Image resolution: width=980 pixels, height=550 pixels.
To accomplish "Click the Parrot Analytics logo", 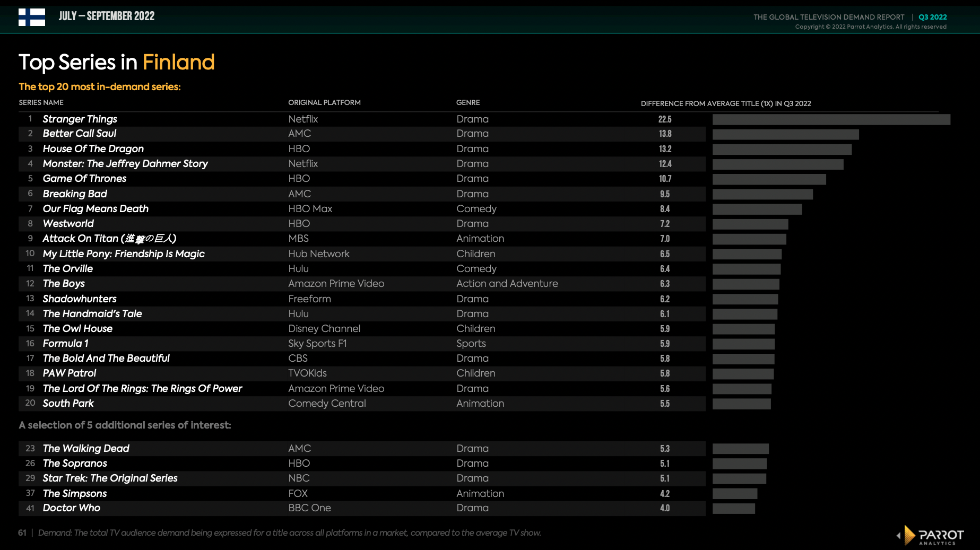I will point(930,535).
